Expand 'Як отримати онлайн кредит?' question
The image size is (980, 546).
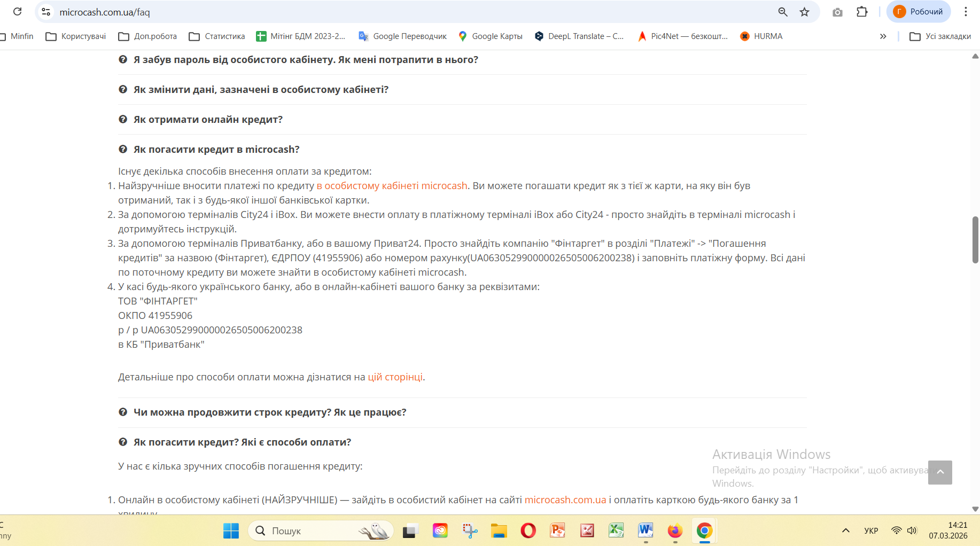coord(208,120)
